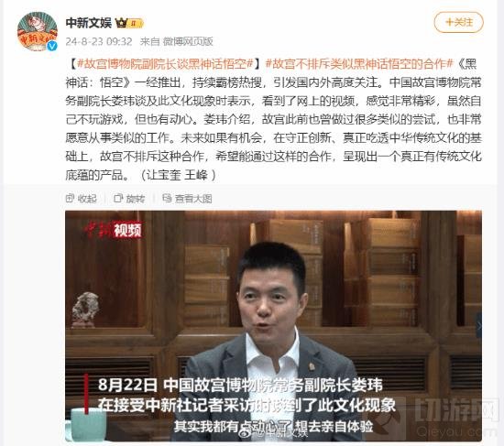
Task: Go to next image with right arrow
Action: point(478,326)
